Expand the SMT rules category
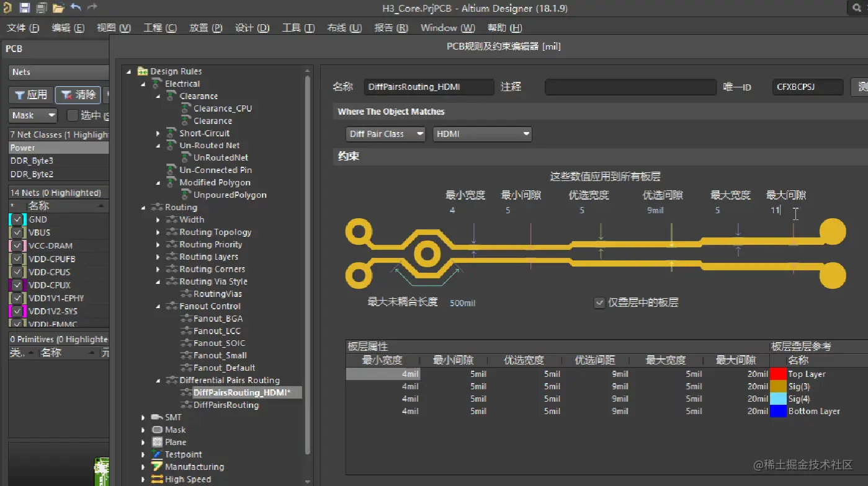The image size is (868, 486). point(143,417)
